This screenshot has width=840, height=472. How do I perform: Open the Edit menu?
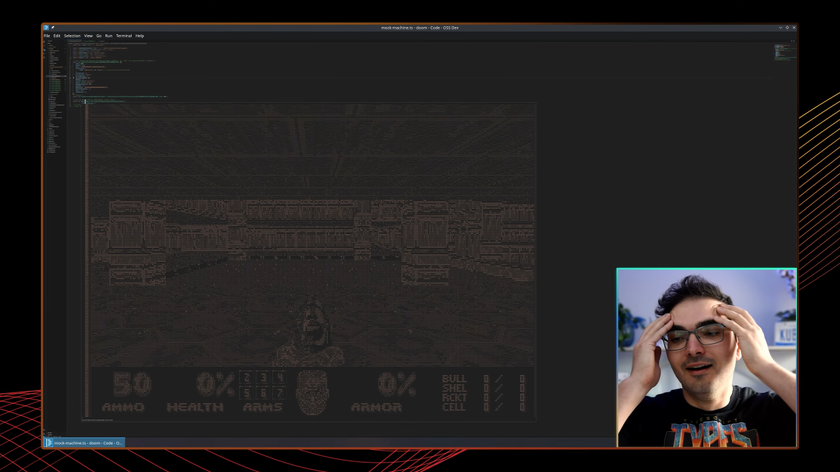57,36
